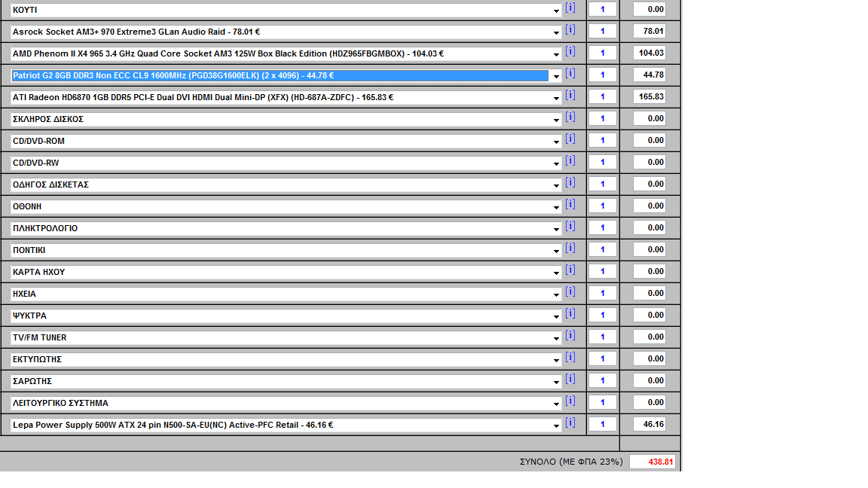Open info icon for ΟΘΟΝΗ row
The height and width of the screenshot is (488, 868).
(570, 205)
